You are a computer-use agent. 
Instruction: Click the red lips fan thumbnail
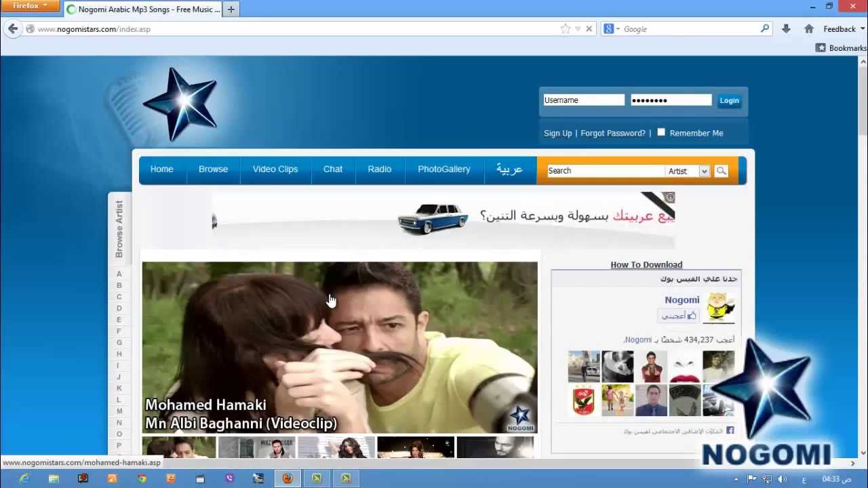click(685, 367)
